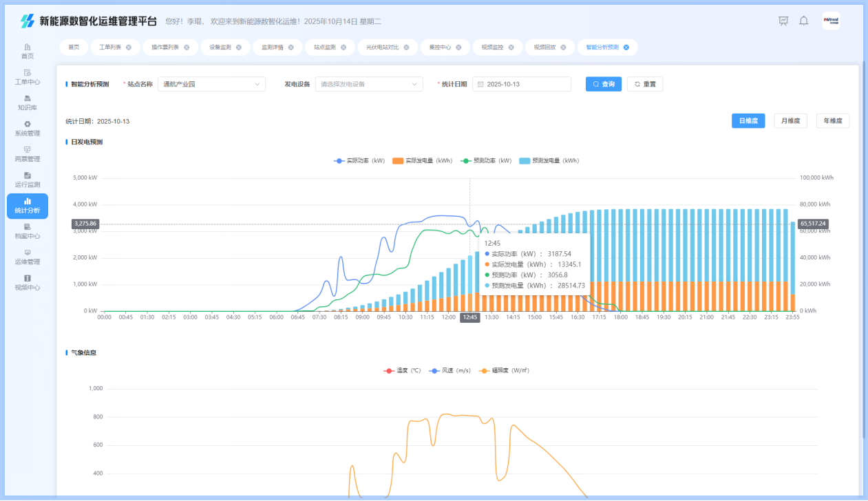Click the 重置 button

(645, 84)
